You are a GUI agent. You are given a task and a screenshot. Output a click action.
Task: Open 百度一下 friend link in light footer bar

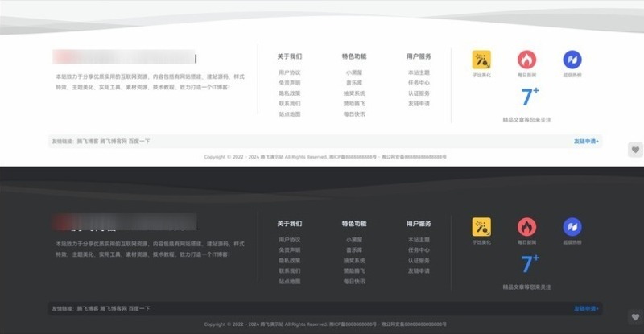[137, 141]
